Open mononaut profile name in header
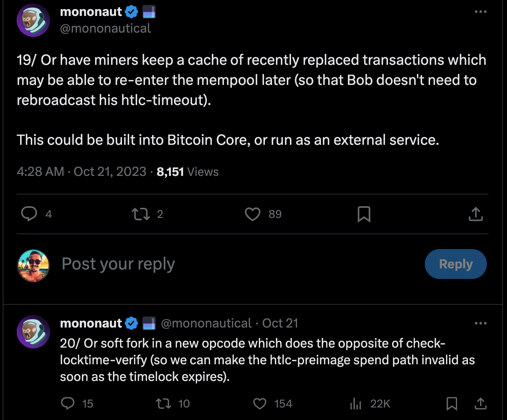This screenshot has height=420, width=507. click(91, 12)
